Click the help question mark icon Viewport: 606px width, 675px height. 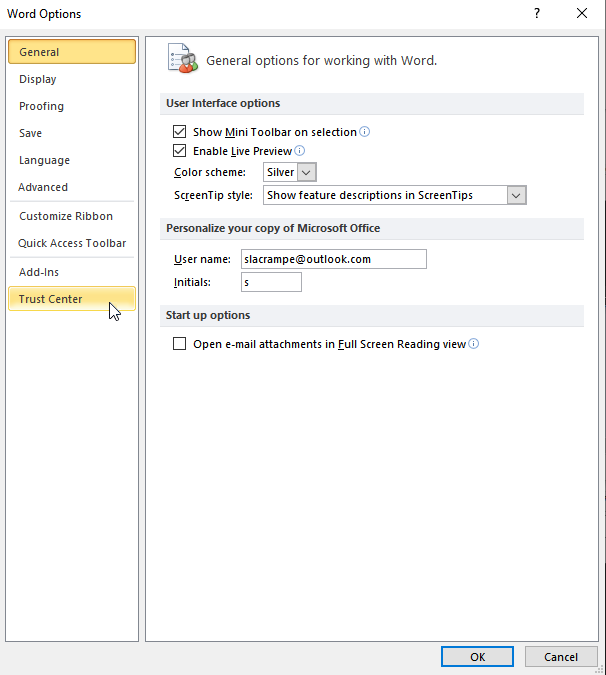(x=537, y=13)
